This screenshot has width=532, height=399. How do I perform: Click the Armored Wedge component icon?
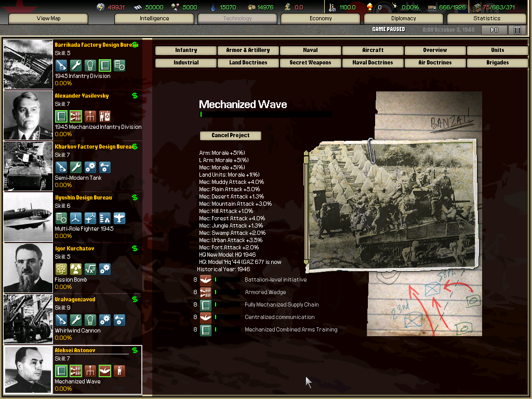pos(206,292)
